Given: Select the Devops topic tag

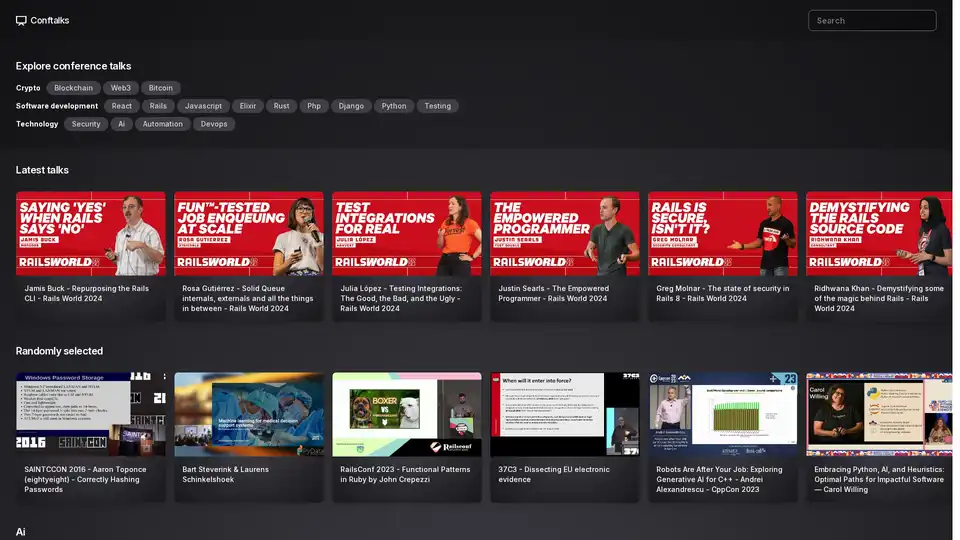Looking at the screenshot, I should (x=214, y=124).
